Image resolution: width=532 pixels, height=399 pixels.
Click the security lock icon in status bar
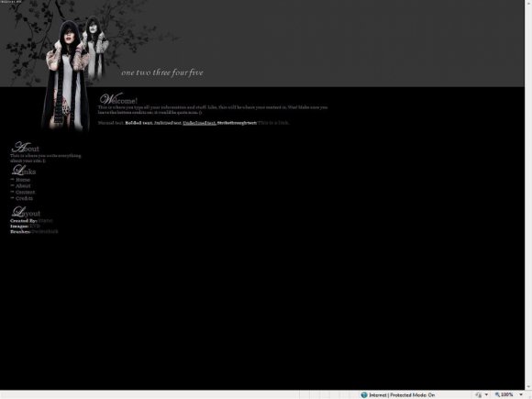tap(479, 395)
